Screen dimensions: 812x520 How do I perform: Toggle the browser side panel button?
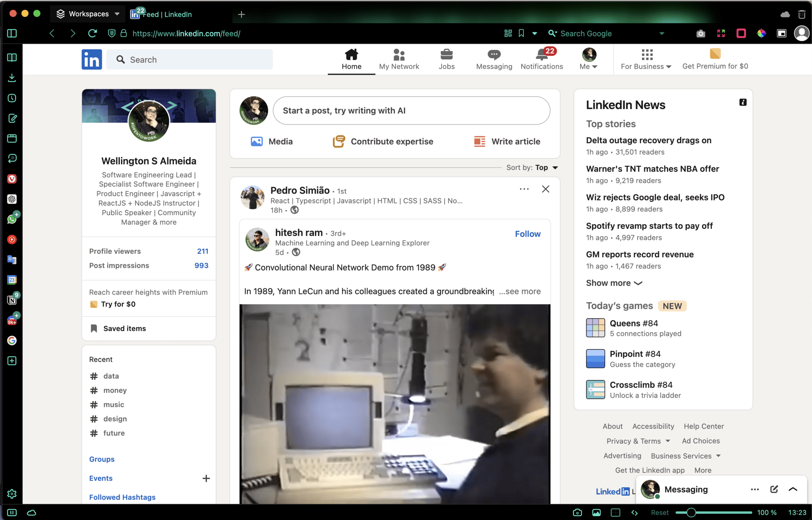(12, 34)
